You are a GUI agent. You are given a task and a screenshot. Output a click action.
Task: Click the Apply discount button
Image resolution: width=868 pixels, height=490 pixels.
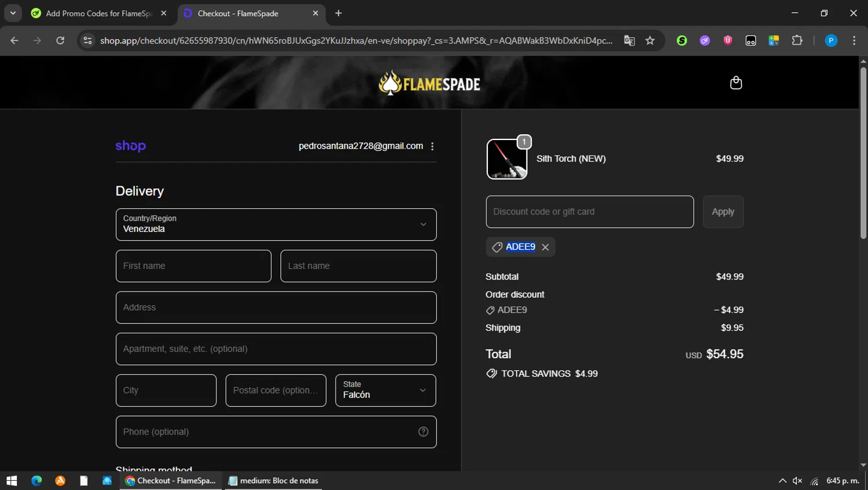coord(723,212)
